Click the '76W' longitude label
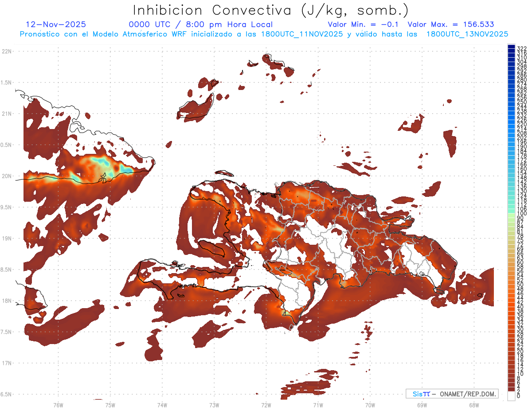 [x=58, y=405]
